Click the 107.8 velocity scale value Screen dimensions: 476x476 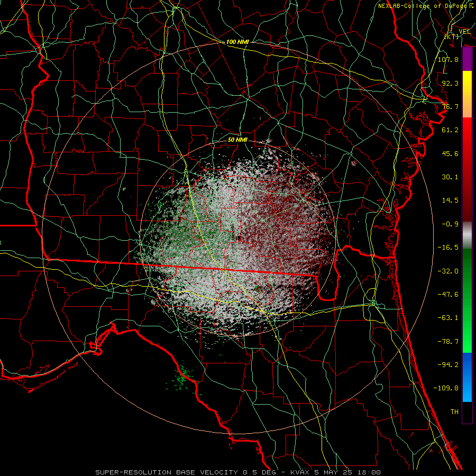tap(448, 59)
